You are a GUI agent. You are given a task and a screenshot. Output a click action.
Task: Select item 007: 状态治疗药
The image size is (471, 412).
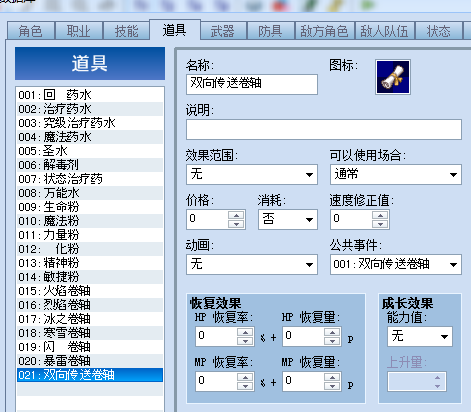pos(90,179)
